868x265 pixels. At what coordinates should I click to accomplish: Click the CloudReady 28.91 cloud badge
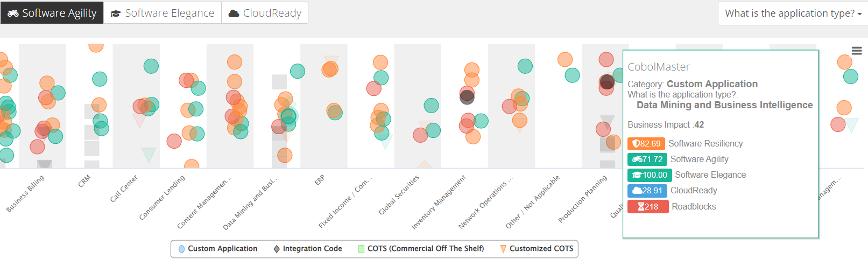(x=647, y=191)
